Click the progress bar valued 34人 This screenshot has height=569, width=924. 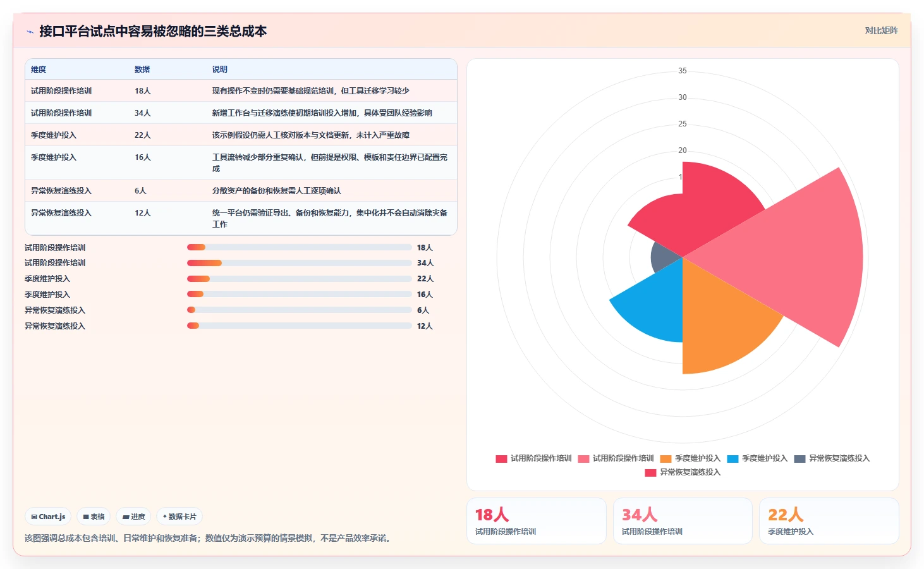click(x=299, y=263)
